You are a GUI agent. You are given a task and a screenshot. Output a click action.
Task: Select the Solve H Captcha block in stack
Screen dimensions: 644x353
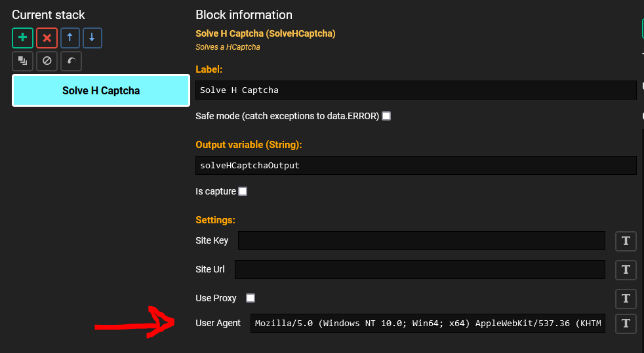101,90
